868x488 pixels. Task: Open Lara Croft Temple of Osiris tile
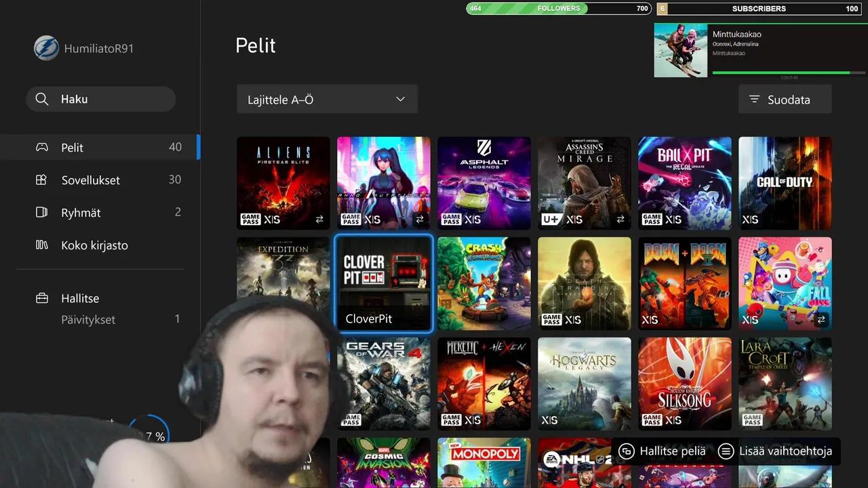click(x=785, y=384)
